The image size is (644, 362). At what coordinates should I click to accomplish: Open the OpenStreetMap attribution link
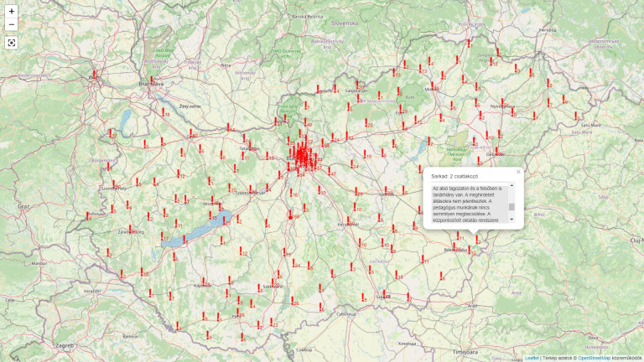594,358
